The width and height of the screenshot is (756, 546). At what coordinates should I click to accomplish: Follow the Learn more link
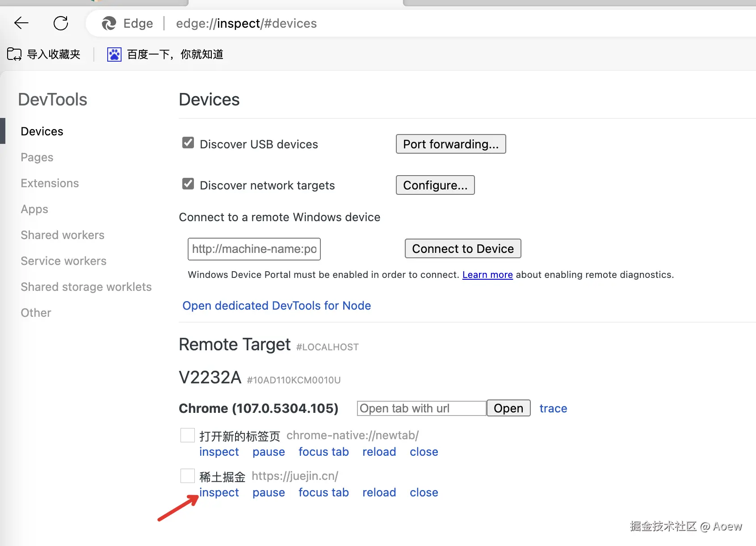click(x=487, y=275)
